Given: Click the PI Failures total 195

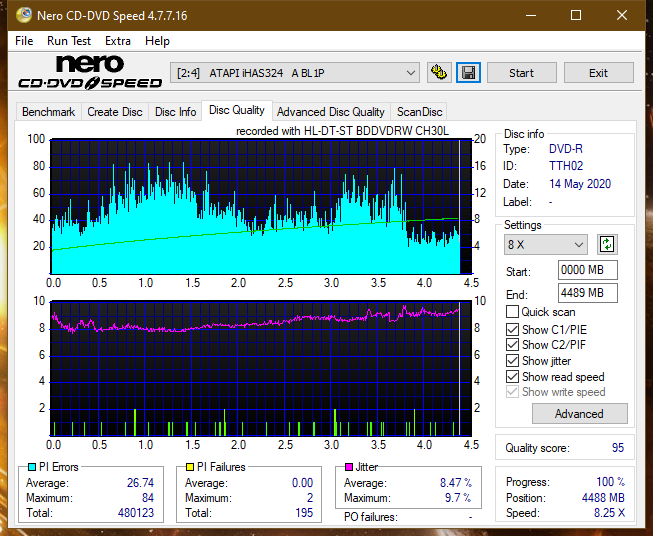Looking at the screenshot, I should [x=304, y=513].
